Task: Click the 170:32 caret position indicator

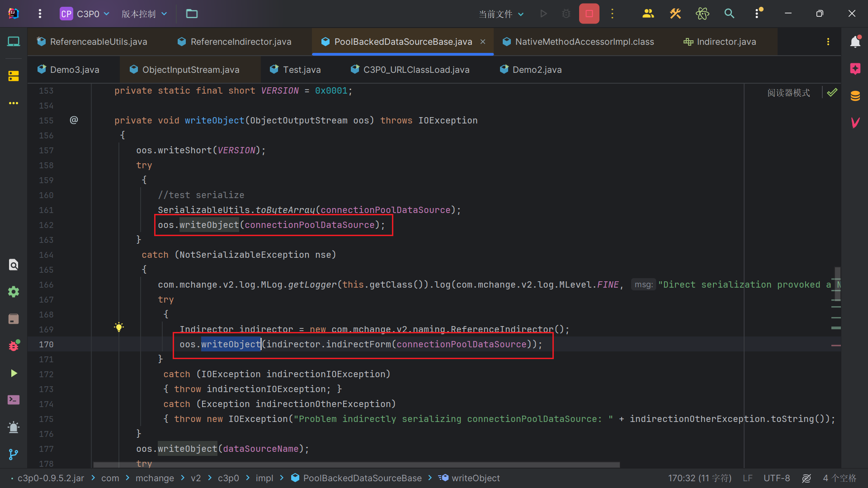Action: click(699, 478)
